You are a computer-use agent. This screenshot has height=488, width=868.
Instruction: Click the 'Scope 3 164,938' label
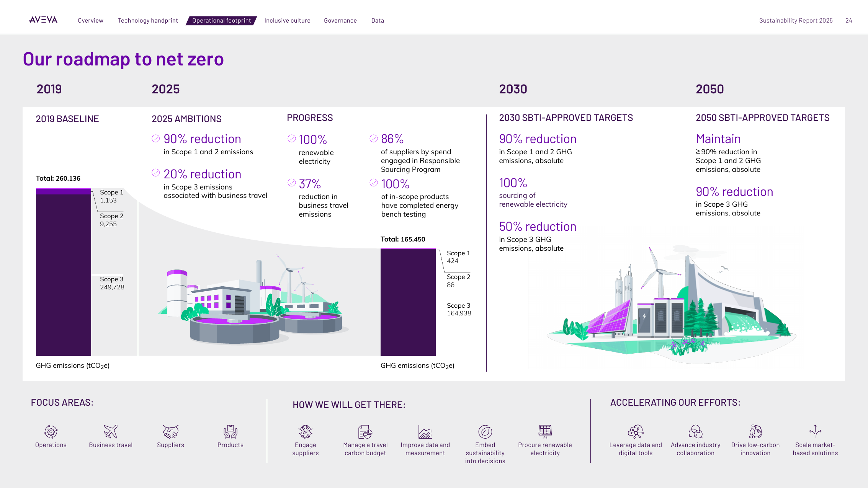pyautogui.click(x=459, y=309)
